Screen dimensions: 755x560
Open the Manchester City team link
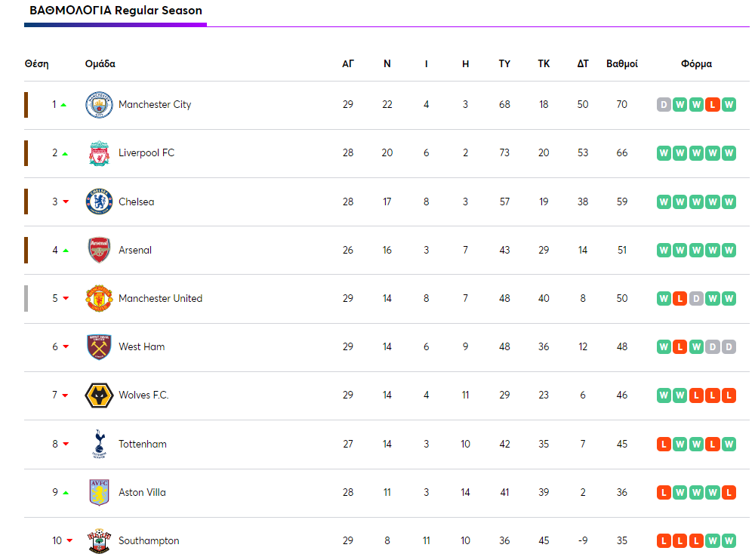click(x=155, y=105)
